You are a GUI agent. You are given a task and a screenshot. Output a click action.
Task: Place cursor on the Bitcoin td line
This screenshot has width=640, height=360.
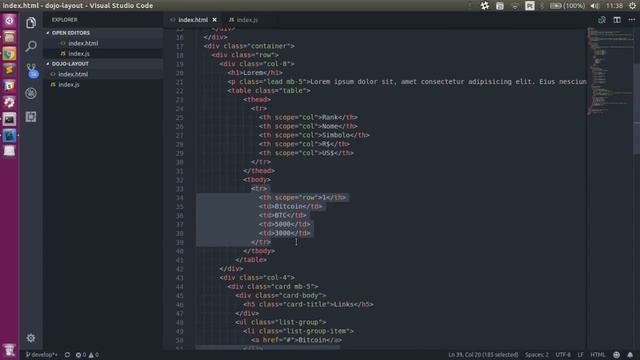(x=290, y=207)
